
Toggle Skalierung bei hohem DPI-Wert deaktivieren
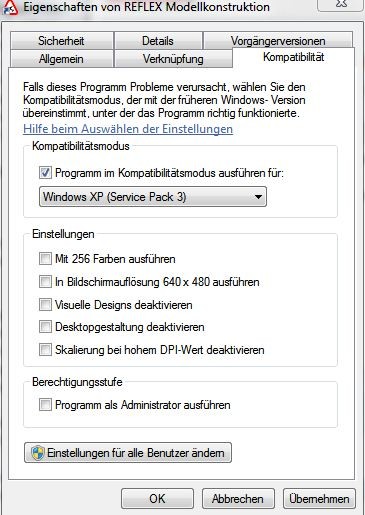(45, 350)
